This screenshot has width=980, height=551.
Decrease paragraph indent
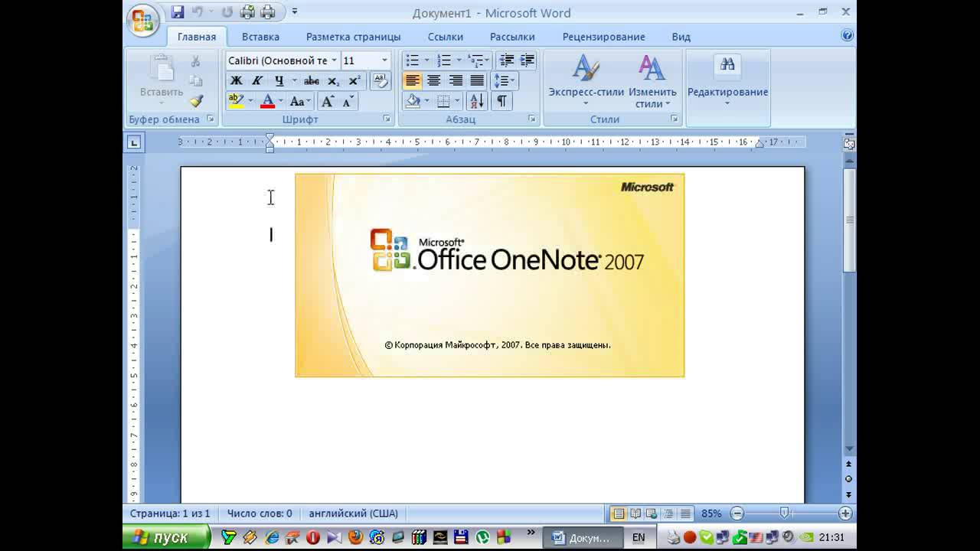(506, 60)
